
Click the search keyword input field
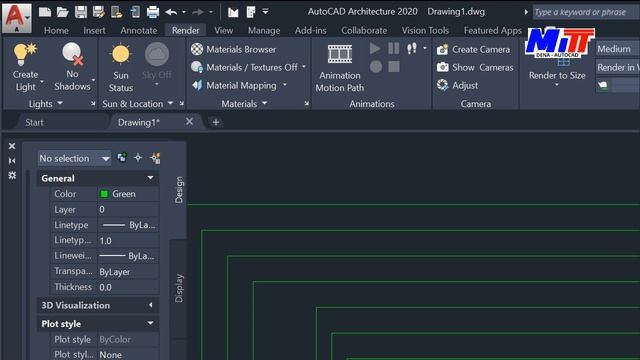586,12
